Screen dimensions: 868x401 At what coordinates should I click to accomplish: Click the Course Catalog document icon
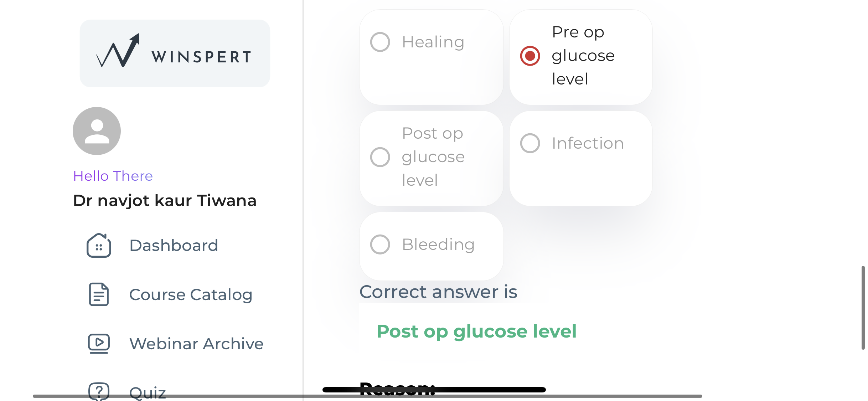click(x=99, y=294)
